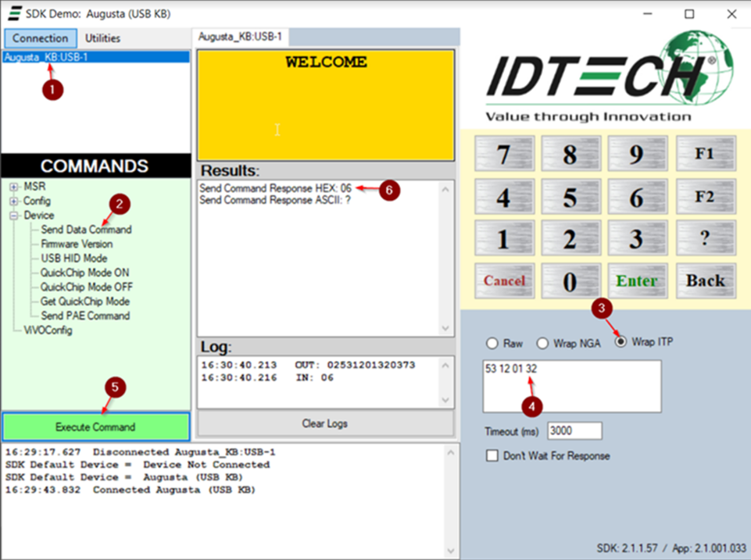751x560 pixels.
Task: Select the Augusta_KB:USB-1 device tab
Action: [x=240, y=37]
